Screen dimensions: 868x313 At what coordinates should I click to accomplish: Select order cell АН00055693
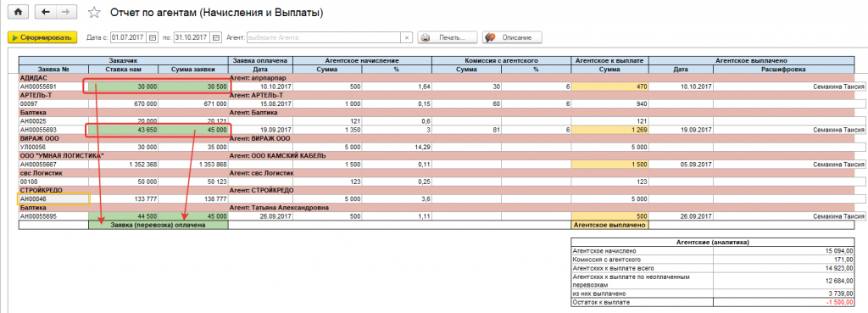53,130
